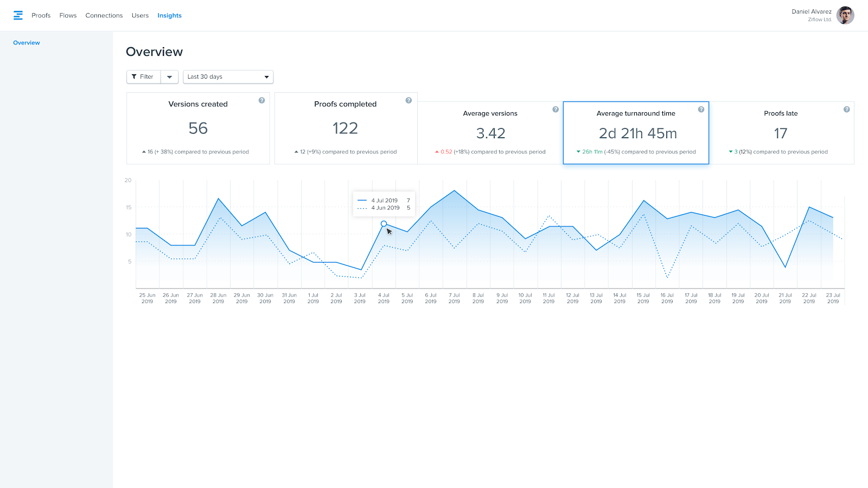Open the Last 30 days dropdown
The image size is (868, 488).
228,77
